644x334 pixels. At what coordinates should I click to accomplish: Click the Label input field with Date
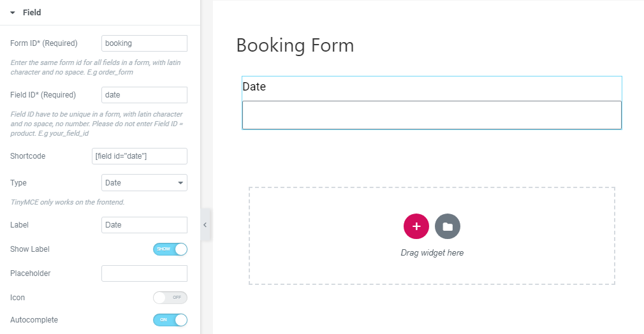(x=144, y=225)
